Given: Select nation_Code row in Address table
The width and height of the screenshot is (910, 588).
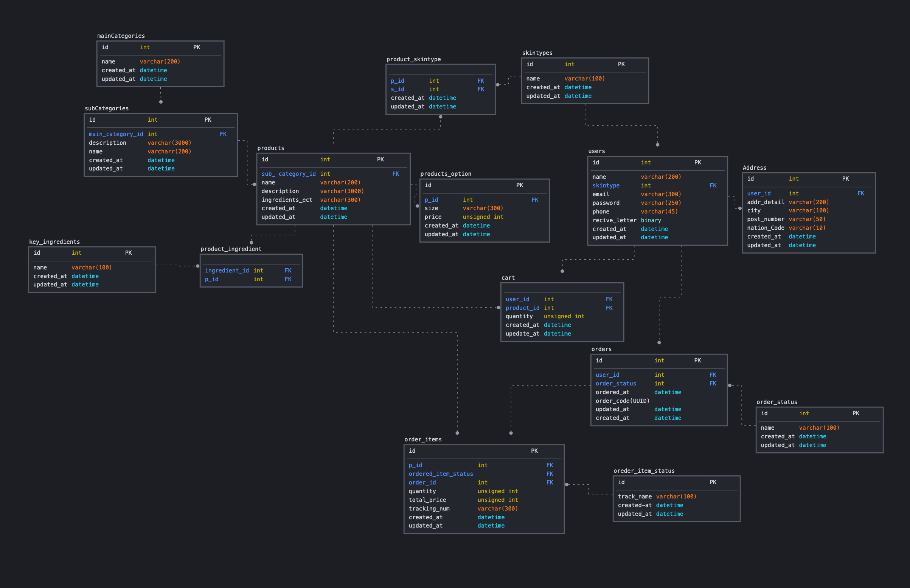Looking at the screenshot, I should 765,228.
